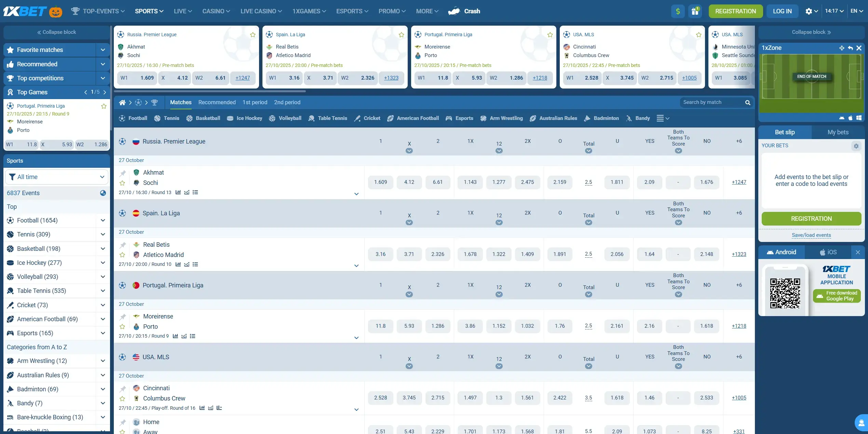Pin the Real Betis vs Atletico Madrid match
This screenshot has width=868, height=434.
point(123,245)
